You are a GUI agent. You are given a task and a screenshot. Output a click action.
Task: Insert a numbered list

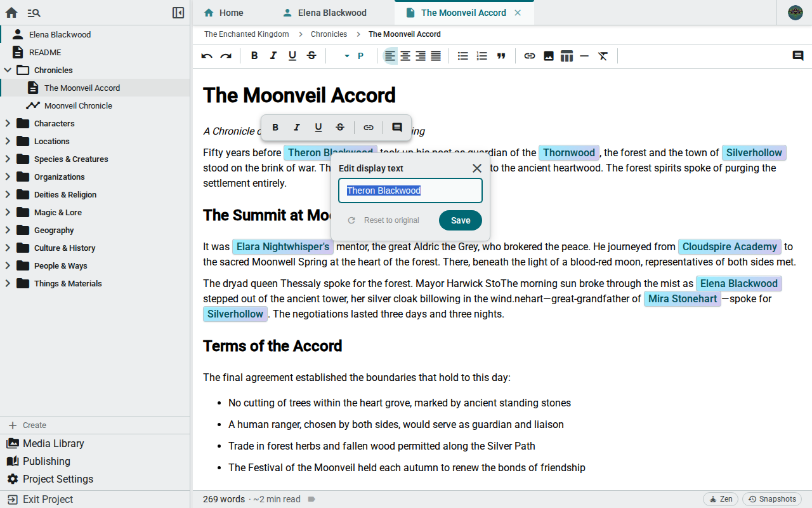(482, 56)
